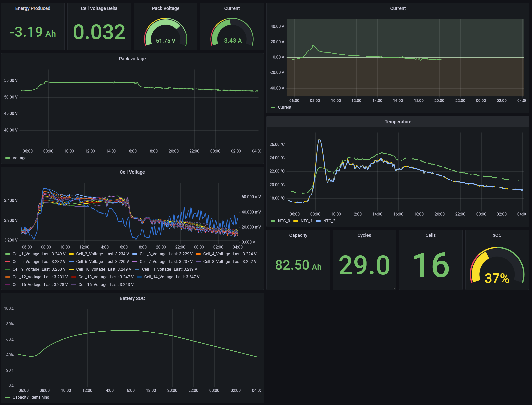Click the Cell_4_Voltage orange color swatch
Viewport: 532px width, 405px height.
coord(198,254)
